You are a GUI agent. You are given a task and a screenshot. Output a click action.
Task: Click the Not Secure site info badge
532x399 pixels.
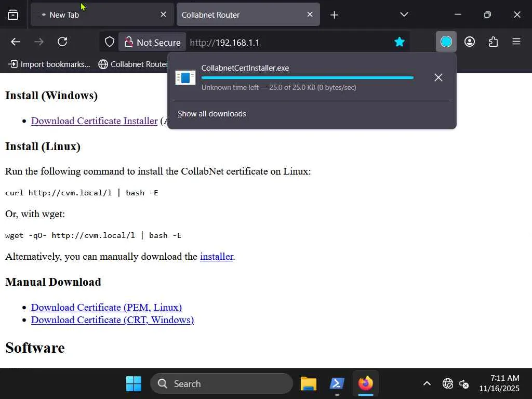click(x=152, y=43)
